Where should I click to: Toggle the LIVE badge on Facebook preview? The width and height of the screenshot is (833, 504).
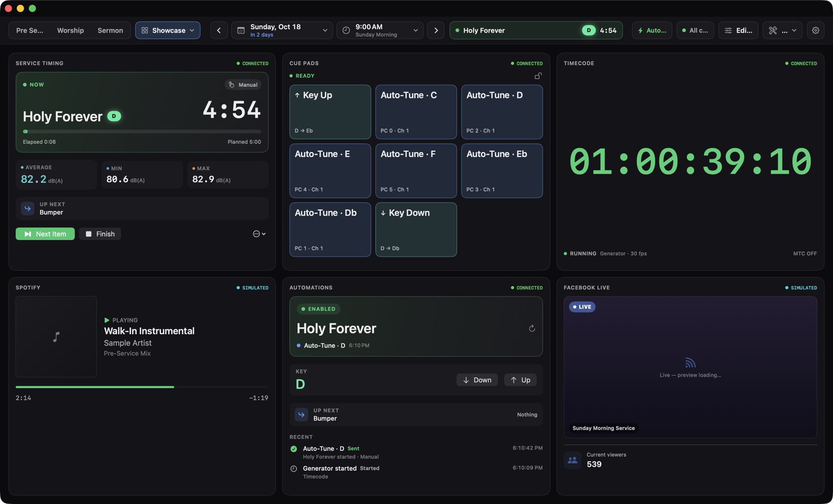pos(582,307)
